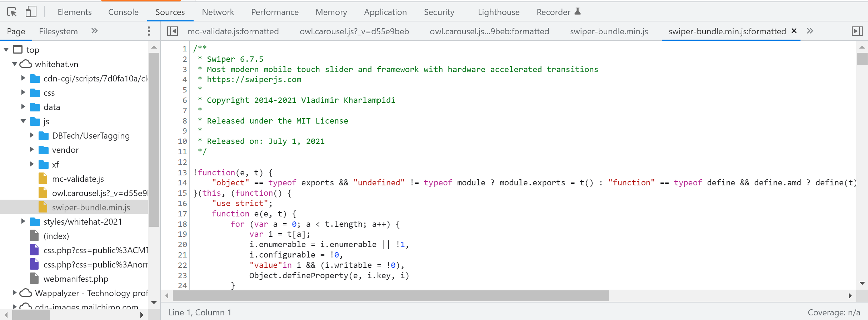Image resolution: width=868 pixels, height=320 pixels.
Task: Click the Coverage: n/a status text
Action: tap(834, 312)
